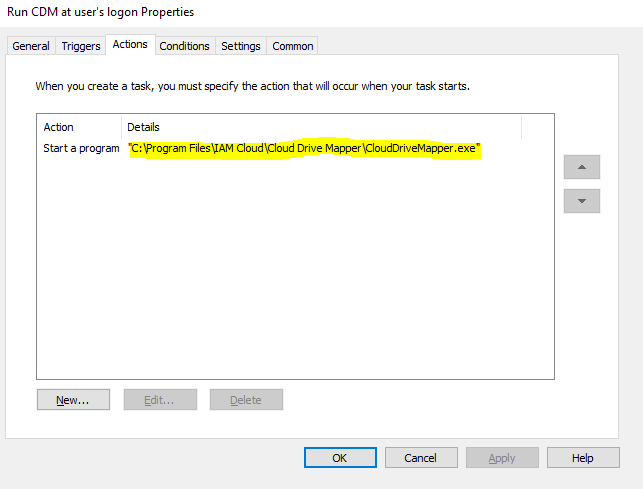Move action up with the up arrow button
Screen dimensions: 643x489
tap(581, 167)
